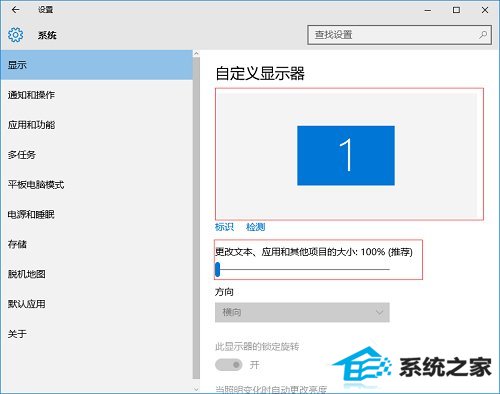Open 默认应用 settings
Screen dimensions: 500x394
point(97,304)
